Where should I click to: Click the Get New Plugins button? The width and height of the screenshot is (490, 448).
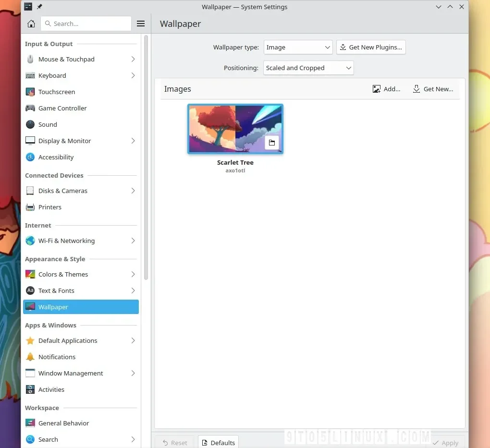[x=371, y=47]
